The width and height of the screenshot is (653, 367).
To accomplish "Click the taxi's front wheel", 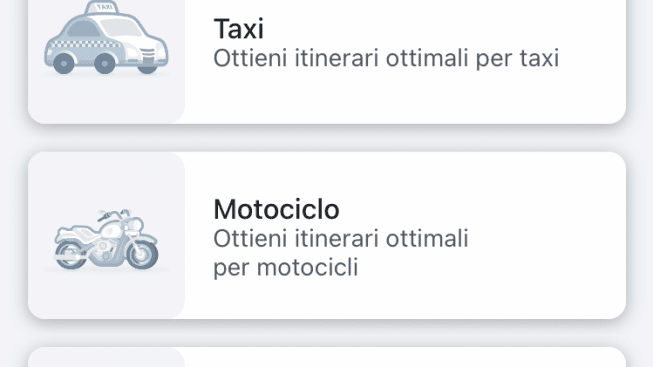I will (104, 63).
